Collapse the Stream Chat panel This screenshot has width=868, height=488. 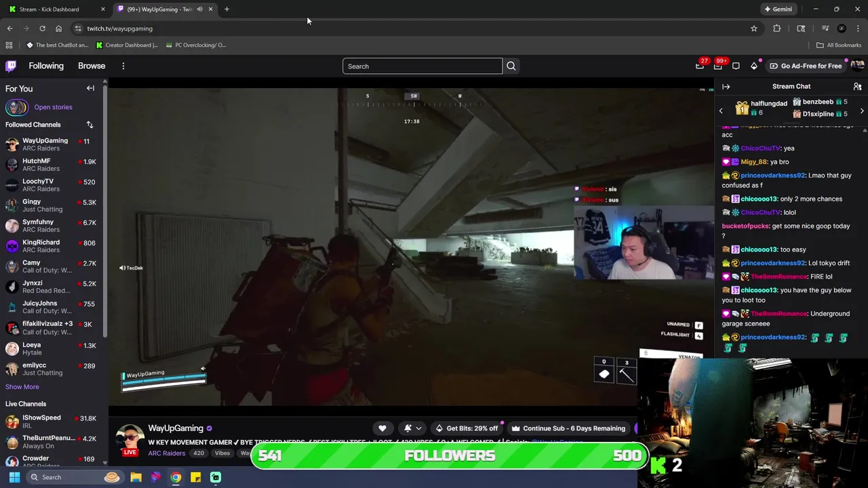click(726, 87)
